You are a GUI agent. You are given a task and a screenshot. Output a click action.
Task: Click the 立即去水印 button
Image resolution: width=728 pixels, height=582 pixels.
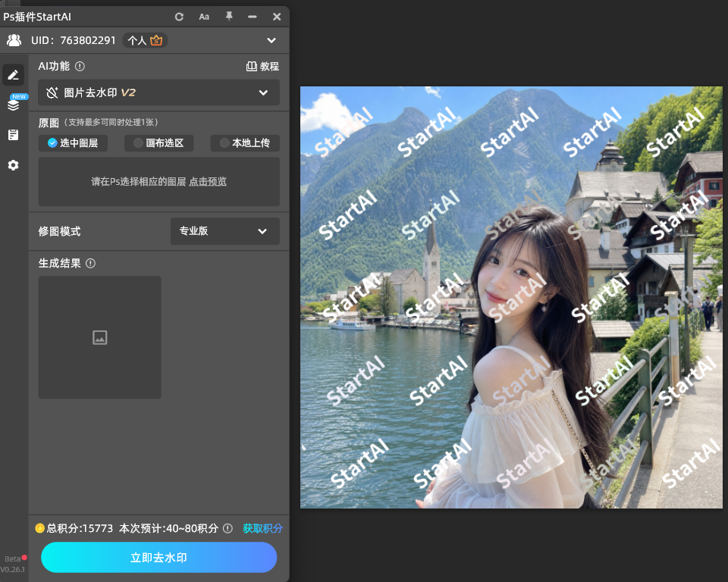tap(158, 558)
